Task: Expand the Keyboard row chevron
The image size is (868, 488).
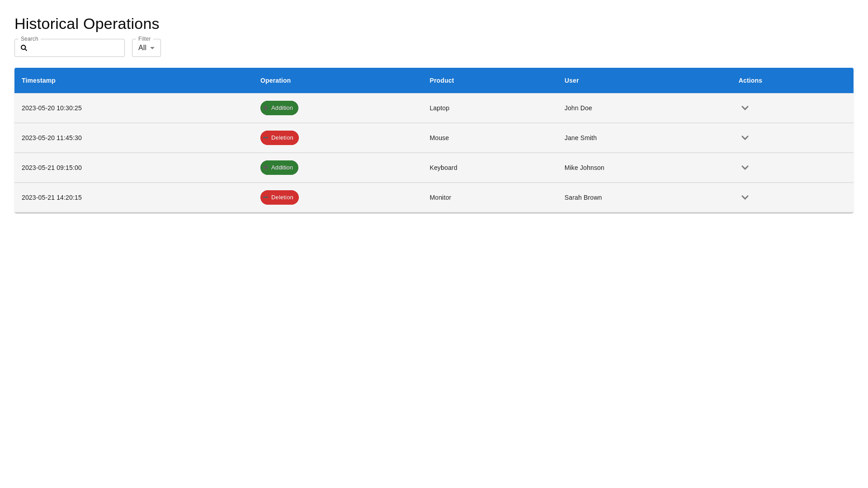Action: (x=745, y=168)
